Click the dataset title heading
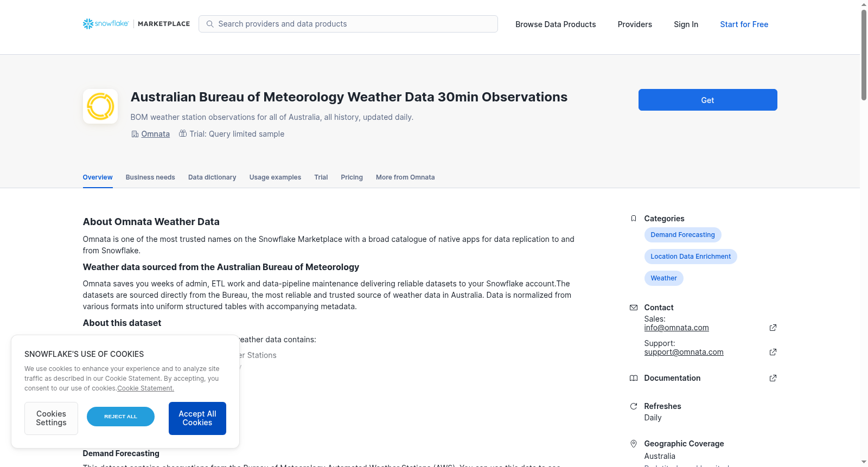This screenshot has height=467, width=868. [349, 97]
